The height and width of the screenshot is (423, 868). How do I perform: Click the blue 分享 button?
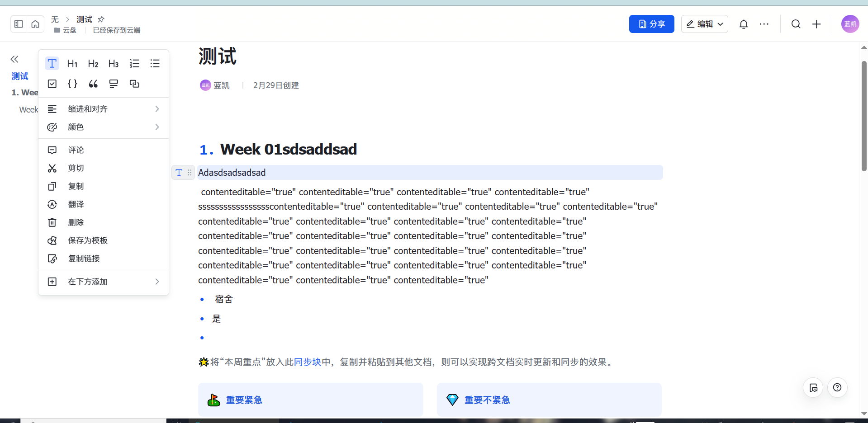click(x=651, y=24)
